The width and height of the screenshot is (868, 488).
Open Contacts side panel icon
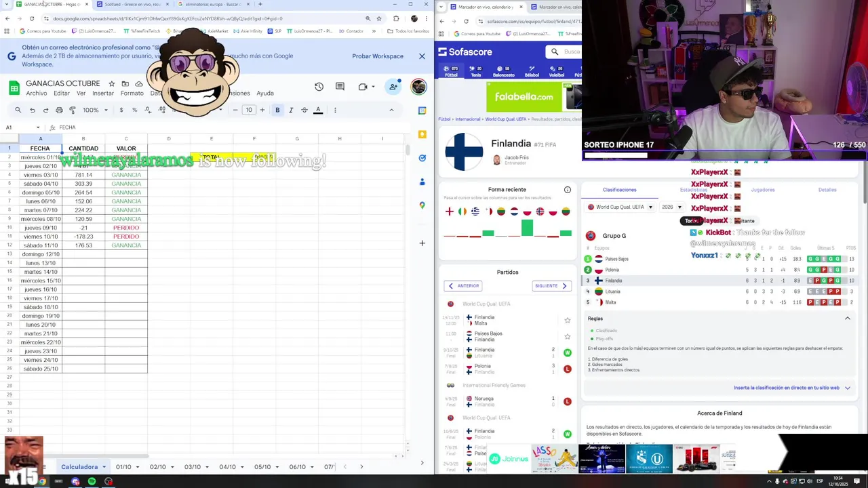point(422,182)
